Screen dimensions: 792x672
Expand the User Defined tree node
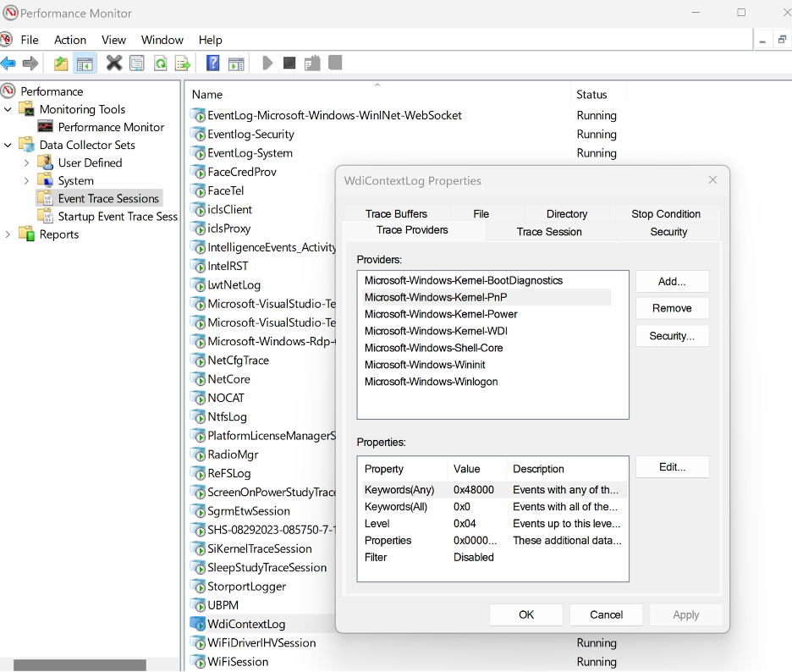pyautogui.click(x=26, y=162)
